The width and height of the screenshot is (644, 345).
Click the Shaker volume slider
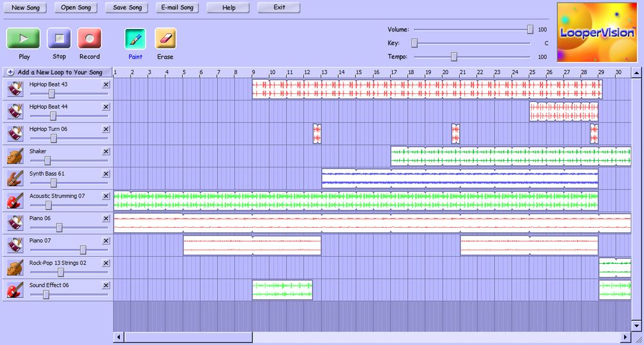(48, 160)
